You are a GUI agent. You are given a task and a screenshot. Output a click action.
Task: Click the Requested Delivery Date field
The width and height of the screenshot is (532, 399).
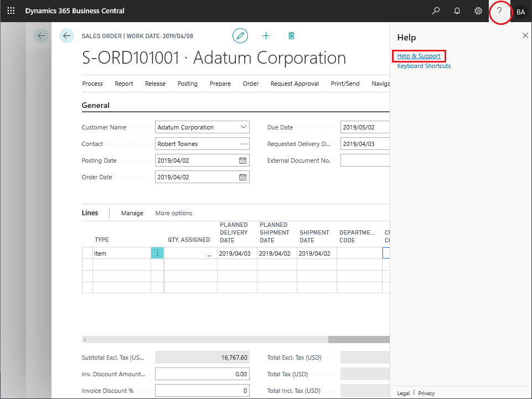(x=365, y=144)
